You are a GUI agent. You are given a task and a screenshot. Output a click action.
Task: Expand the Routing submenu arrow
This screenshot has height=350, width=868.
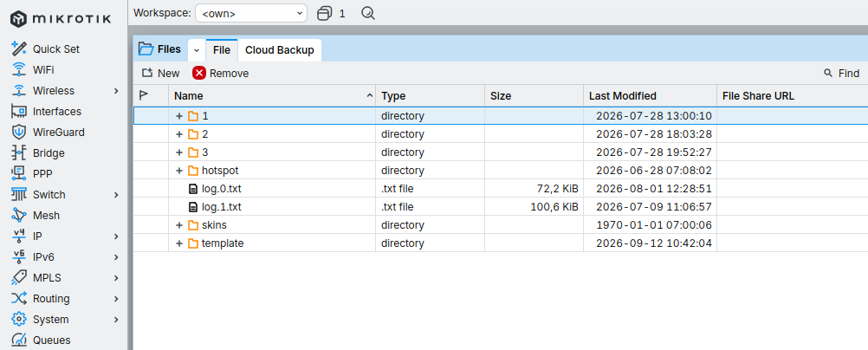coord(116,299)
